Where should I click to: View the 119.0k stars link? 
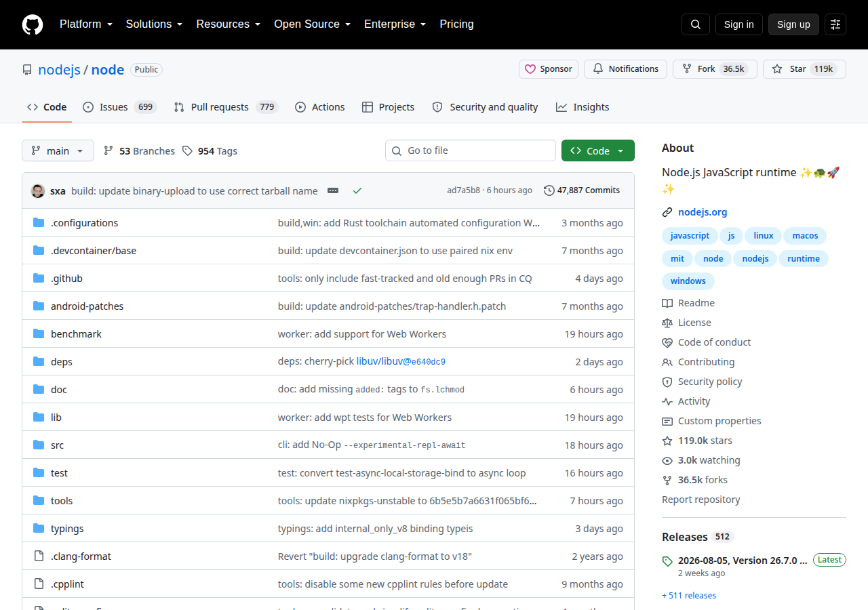click(697, 441)
